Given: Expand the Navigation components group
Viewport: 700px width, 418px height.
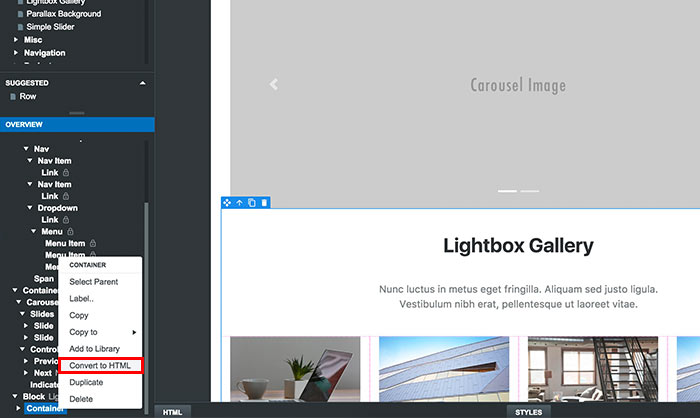Looking at the screenshot, I should coord(16,52).
